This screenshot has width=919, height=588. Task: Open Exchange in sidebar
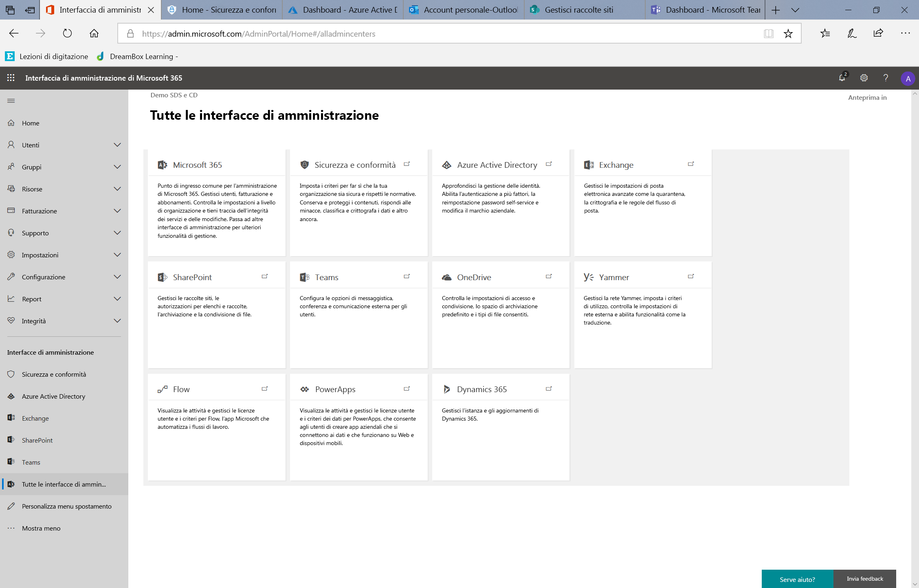[x=64, y=418]
